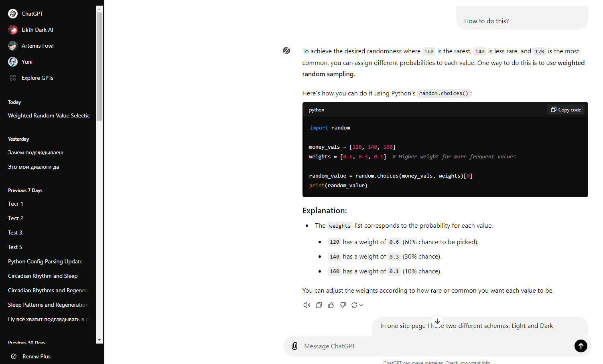This screenshot has width=603, height=364.
Task: Open the Circadian Rhythm and Sleep conversation
Action: point(43,276)
